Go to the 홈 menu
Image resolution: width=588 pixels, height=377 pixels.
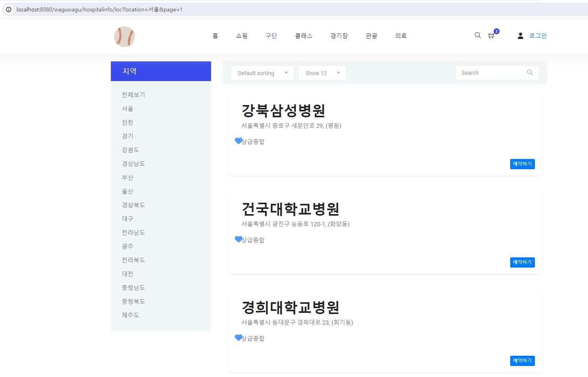click(x=215, y=36)
